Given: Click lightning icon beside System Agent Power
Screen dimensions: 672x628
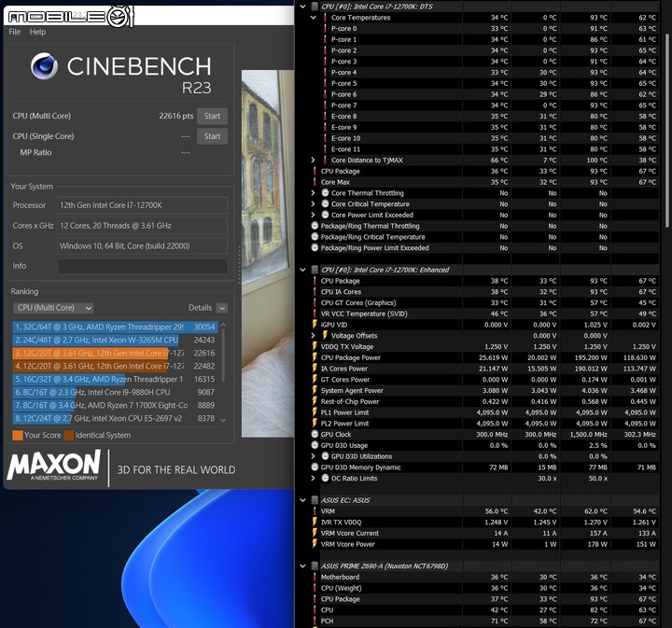Looking at the screenshot, I should click(x=315, y=391).
